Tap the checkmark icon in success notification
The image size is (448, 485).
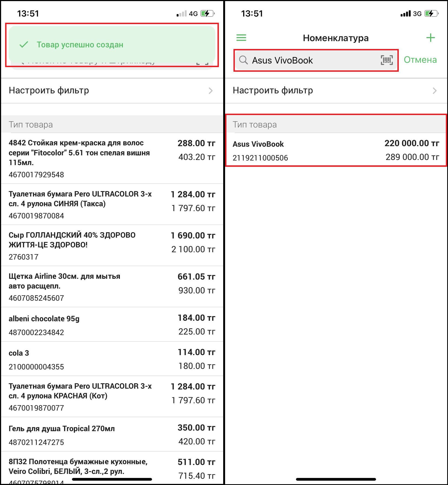click(24, 45)
